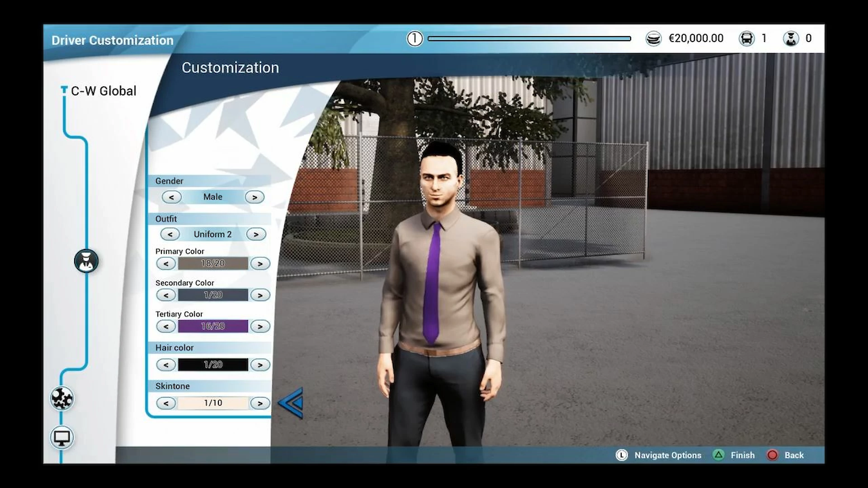
Task: Choose previous Skintone
Action: coord(166,403)
